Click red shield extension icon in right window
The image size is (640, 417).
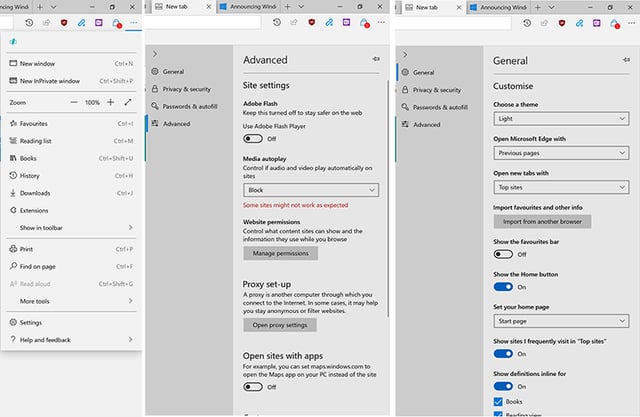pyautogui.click(x=562, y=23)
